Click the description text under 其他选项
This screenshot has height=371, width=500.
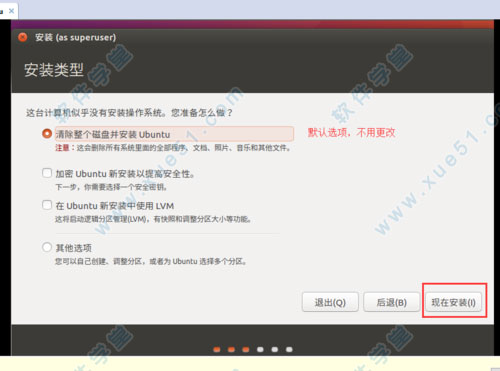tap(151, 261)
